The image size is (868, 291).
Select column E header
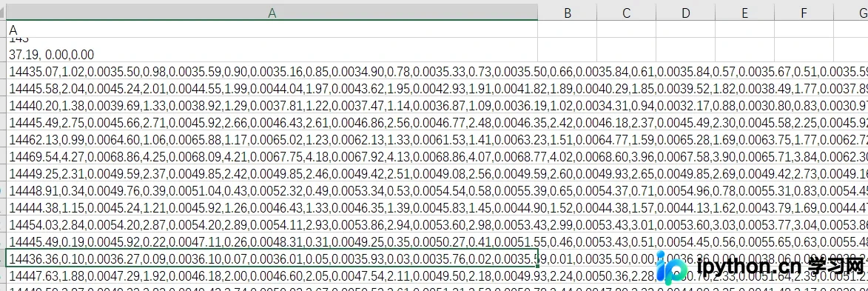coord(744,13)
